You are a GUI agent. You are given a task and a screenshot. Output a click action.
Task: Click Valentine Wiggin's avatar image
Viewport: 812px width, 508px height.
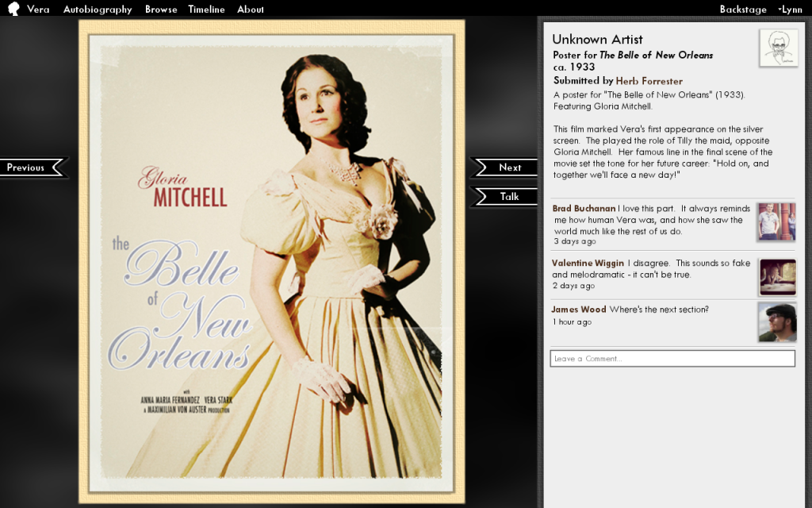pos(777,277)
